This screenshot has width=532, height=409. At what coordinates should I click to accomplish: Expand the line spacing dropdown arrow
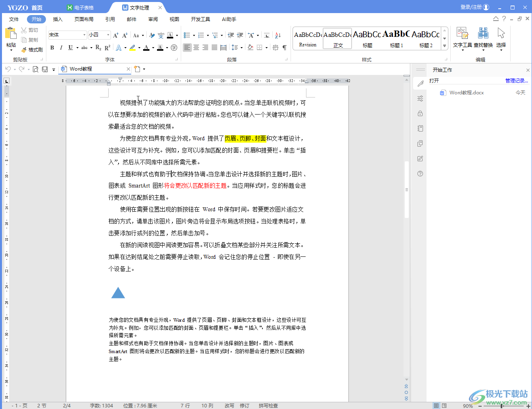(x=242, y=48)
